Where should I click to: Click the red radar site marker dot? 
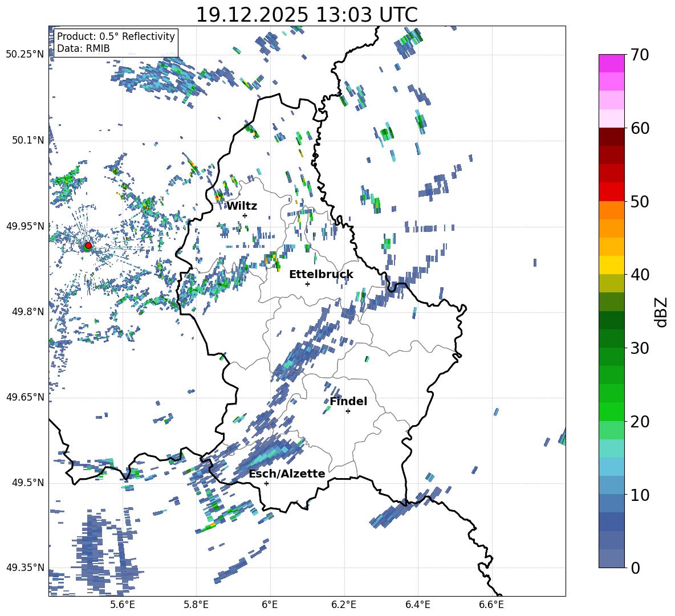pyautogui.click(x=88, y=246)
